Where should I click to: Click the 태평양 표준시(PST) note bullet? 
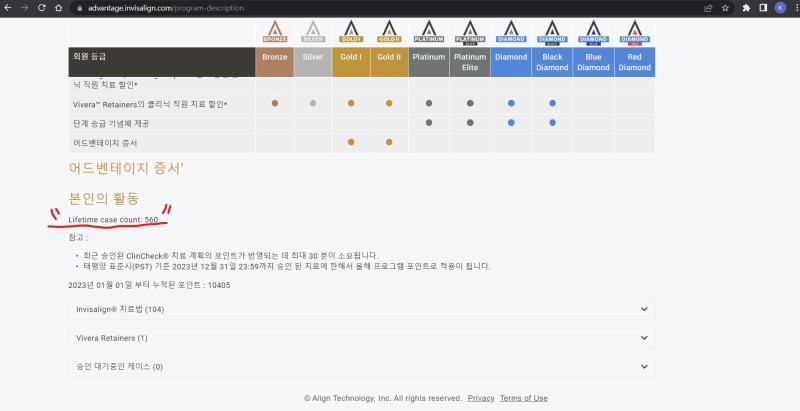(x=286, y=266)
